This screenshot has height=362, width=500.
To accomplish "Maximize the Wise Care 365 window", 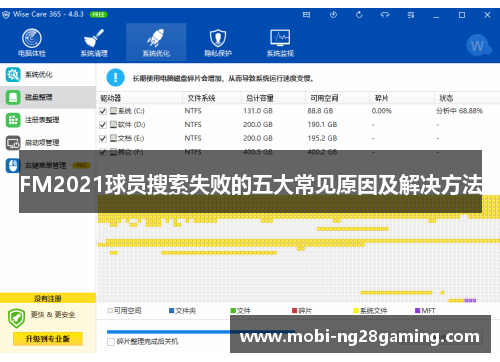I will coord(462,15).
